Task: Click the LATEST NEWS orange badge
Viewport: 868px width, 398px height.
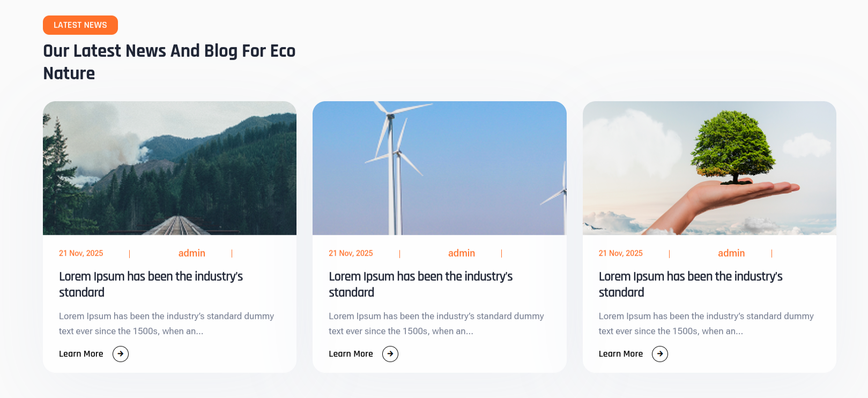Action: 80,25
